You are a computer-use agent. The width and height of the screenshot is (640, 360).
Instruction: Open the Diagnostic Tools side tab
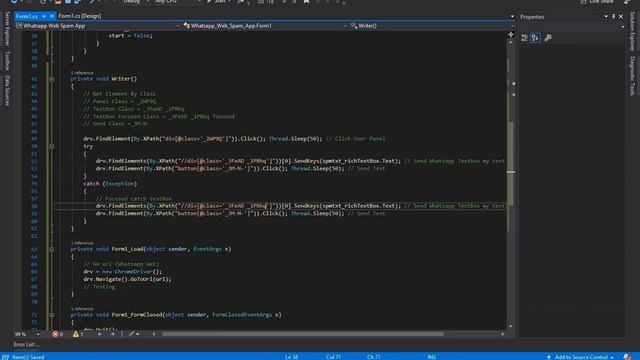click(x=632, y=76)
